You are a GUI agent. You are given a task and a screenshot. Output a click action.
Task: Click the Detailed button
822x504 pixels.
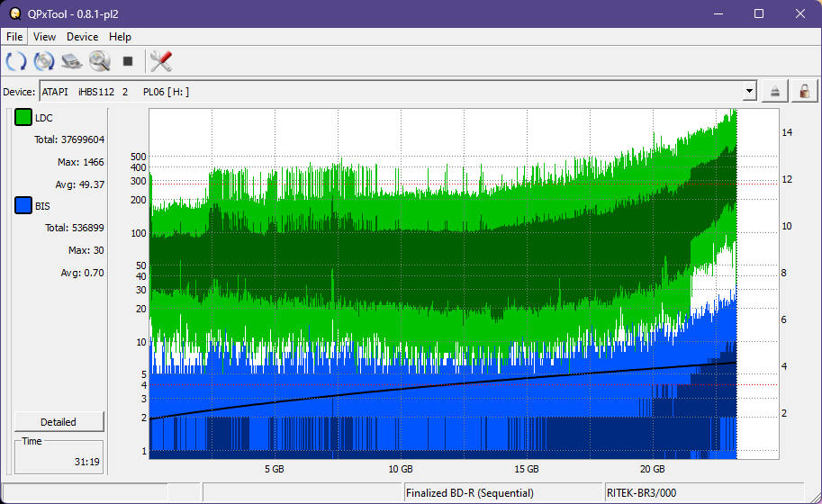[x=59, y=422]
